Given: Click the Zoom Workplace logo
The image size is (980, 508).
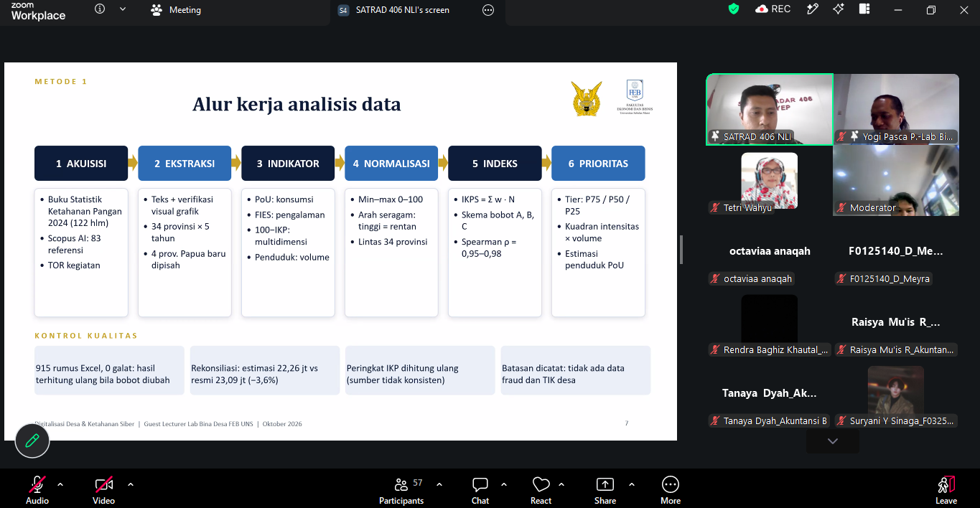Looking at the screenshot, I should (x=38, y=11).
